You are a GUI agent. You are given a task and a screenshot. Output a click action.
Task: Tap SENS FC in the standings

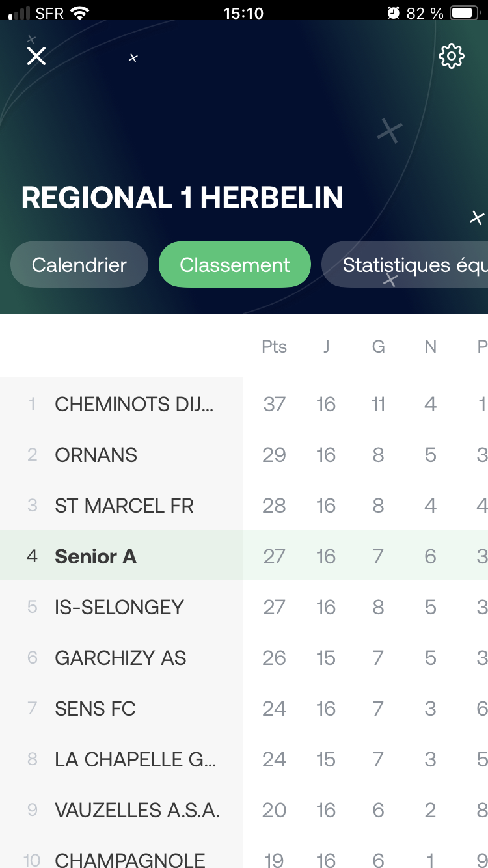95,709
